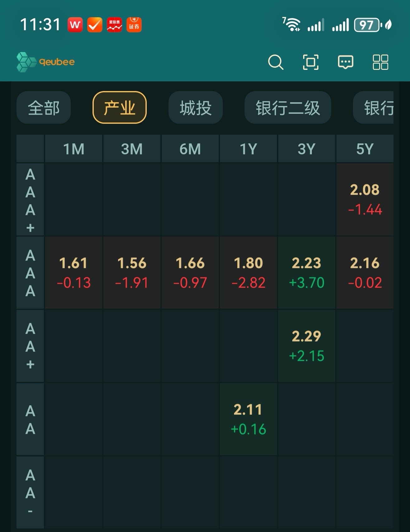410x532 pixels.
Task: Tap the AAA row label
Action: pyautogui.click(x=30, y=273)
